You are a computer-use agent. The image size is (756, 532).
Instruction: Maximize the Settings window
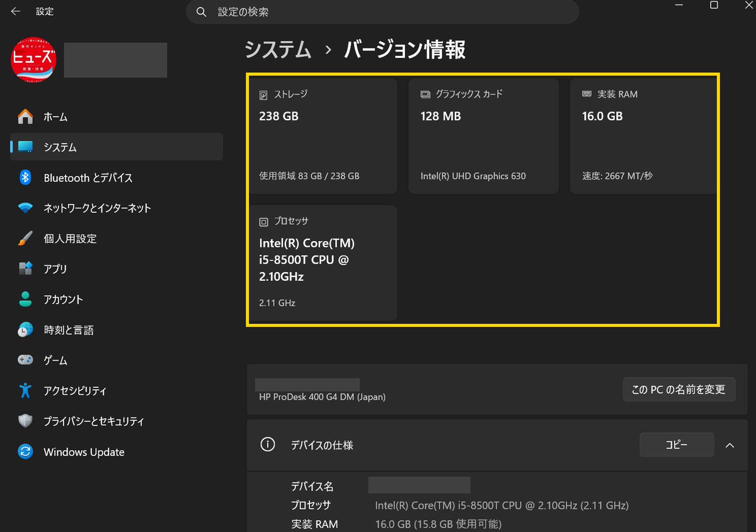coord(714,5)
